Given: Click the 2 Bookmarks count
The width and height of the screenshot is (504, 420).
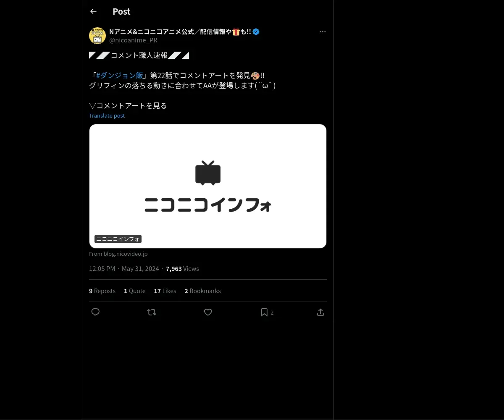Looking at the screenshot, I should click(202, 291).
